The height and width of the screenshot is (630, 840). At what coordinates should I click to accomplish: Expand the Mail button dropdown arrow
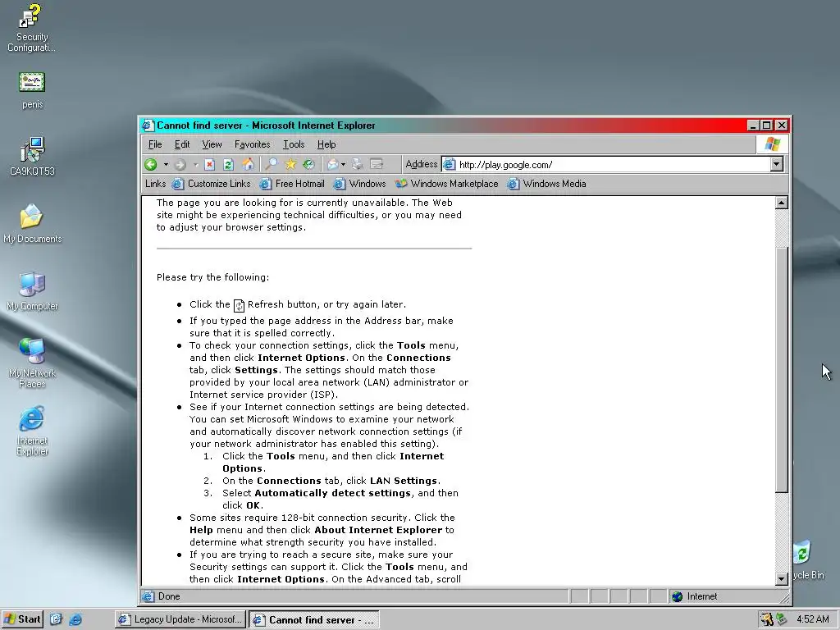[344, 164]
